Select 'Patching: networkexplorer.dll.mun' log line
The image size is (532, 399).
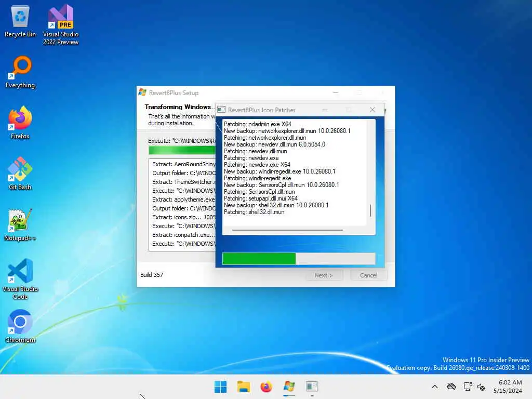click(265, 138)
